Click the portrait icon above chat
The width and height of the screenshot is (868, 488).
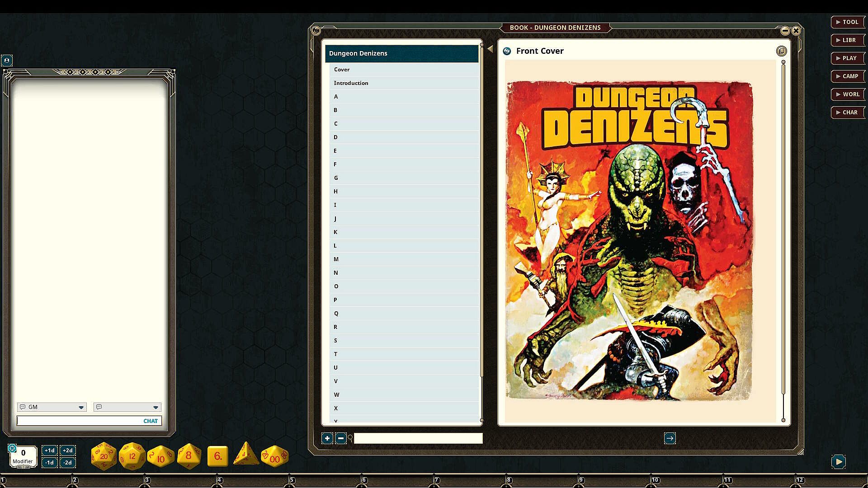pos(7,60)
